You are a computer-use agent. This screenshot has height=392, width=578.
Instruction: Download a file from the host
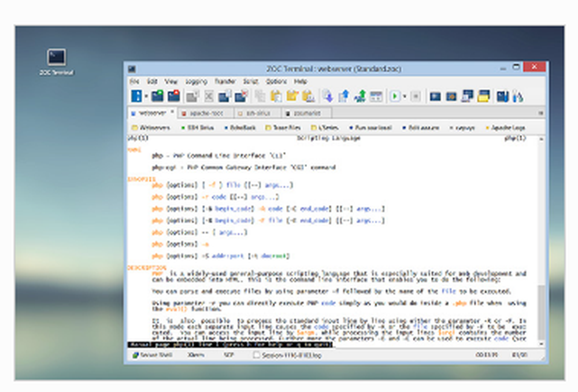[x=327, y=96]
